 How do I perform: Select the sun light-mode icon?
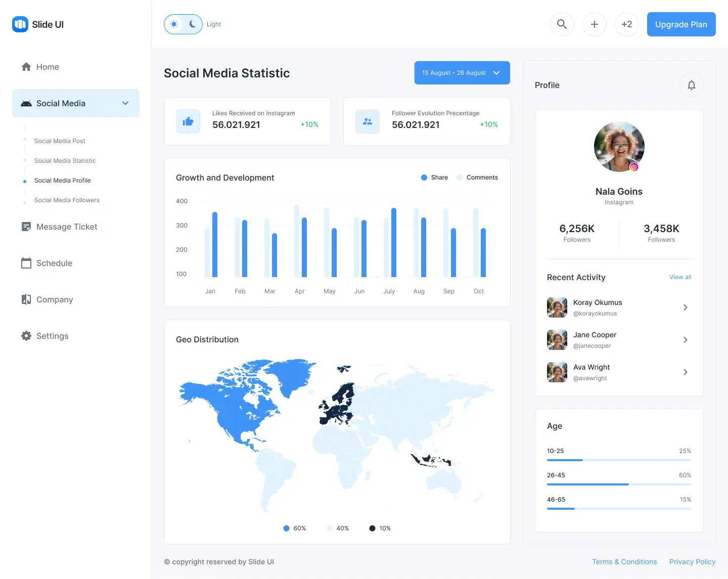[x=174, y=24]
